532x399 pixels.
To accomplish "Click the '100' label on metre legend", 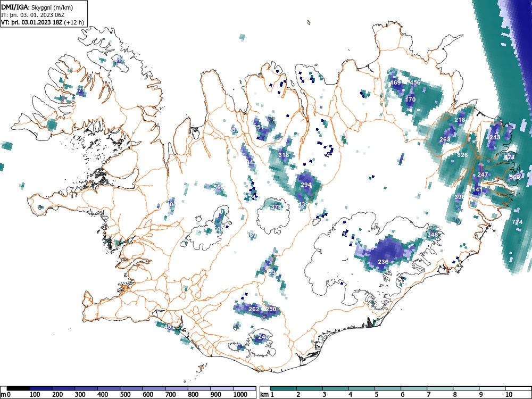I will pyautogui.click(x=35, y=395).
